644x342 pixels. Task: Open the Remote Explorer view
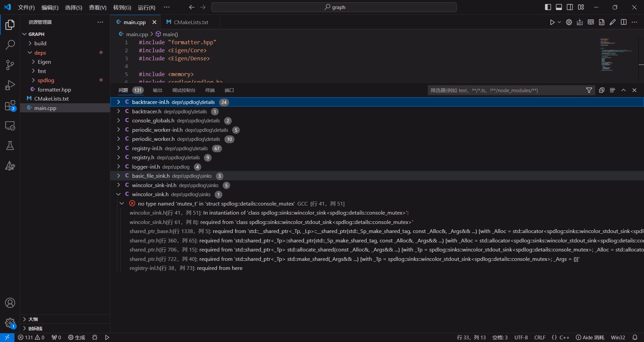tap(10, 126)
